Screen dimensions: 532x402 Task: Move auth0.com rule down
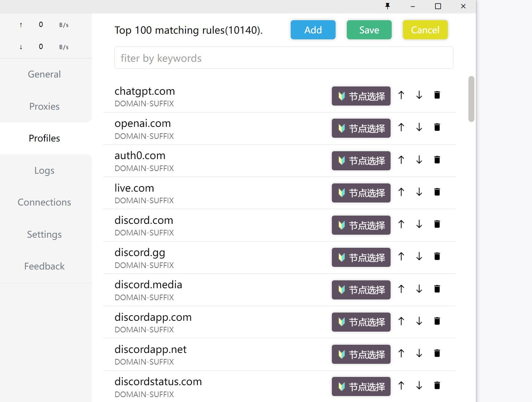[x=419, y=160]
